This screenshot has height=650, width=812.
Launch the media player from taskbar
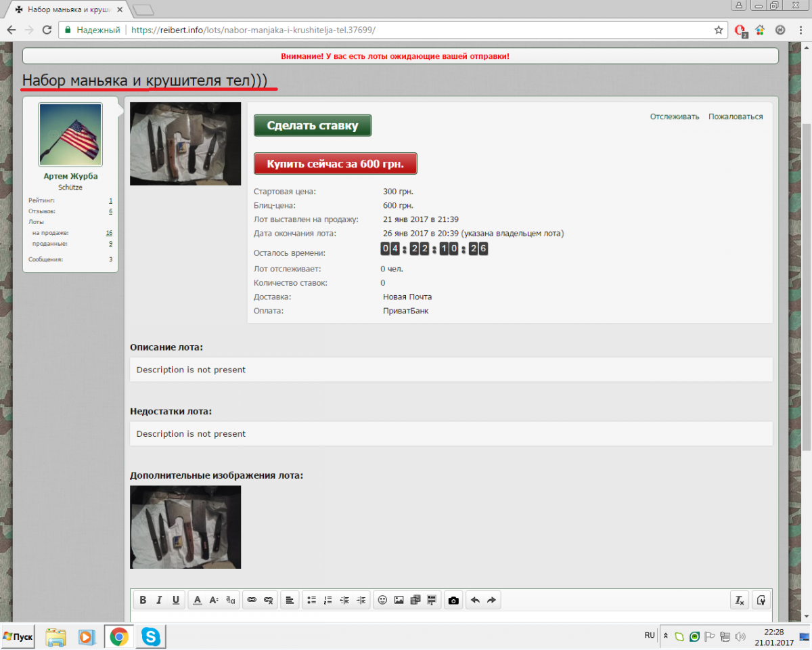[x=86, y=636]
